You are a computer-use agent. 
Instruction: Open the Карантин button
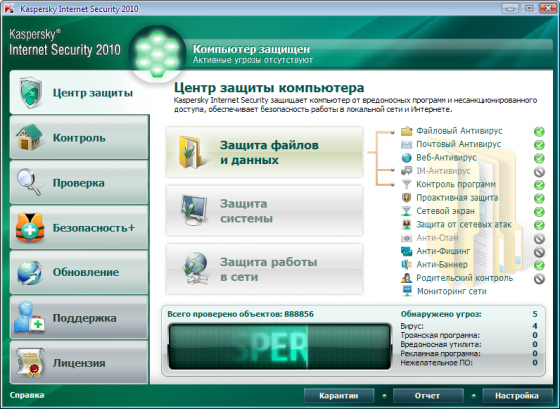pos(339,396)
